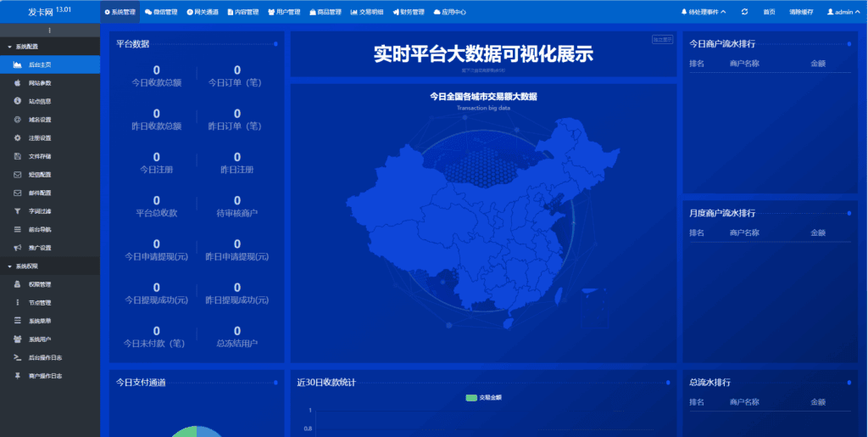This screenshot has width=868, height=437.
Task: Click the 昨日注册 statistic
Action: tap(237, 163)
